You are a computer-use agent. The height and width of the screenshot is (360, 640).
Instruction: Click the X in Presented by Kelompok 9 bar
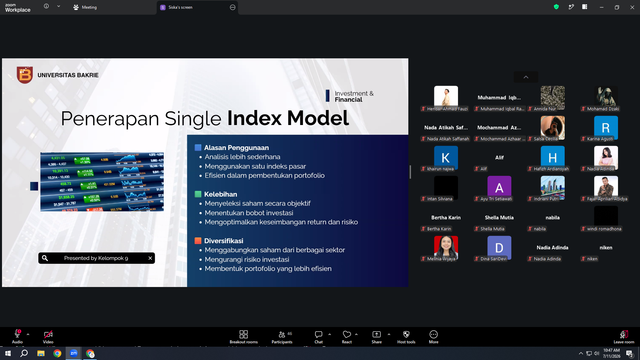coord(150,258)
